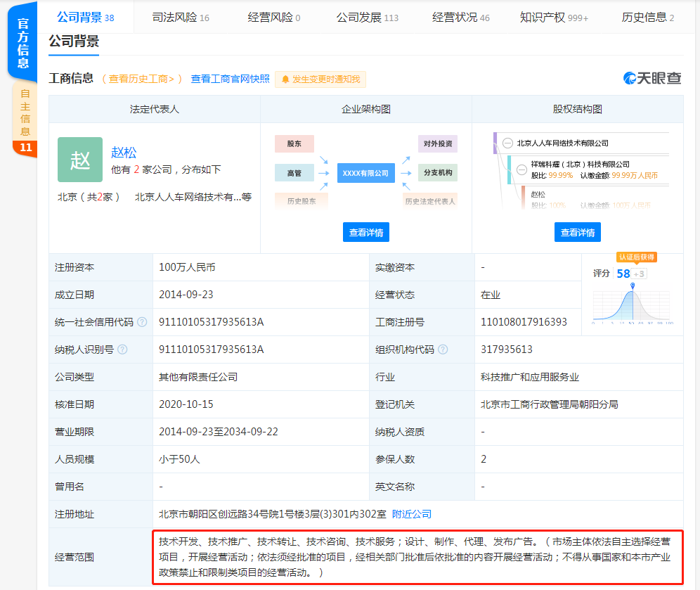Viewport: 700px width, 590px height.
Task: Click 科技推广和应用服务业 industry value
Action: pos(529,377)
